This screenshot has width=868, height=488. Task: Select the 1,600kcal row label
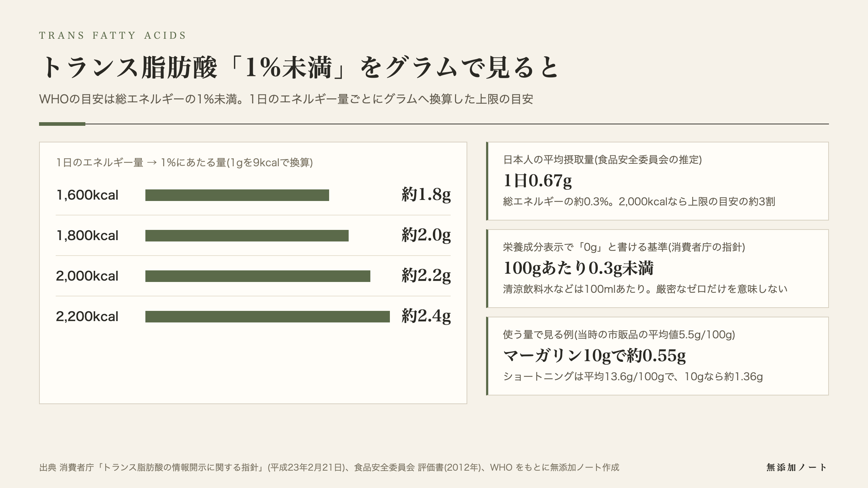pyautogui.click(x=87, y=195)
